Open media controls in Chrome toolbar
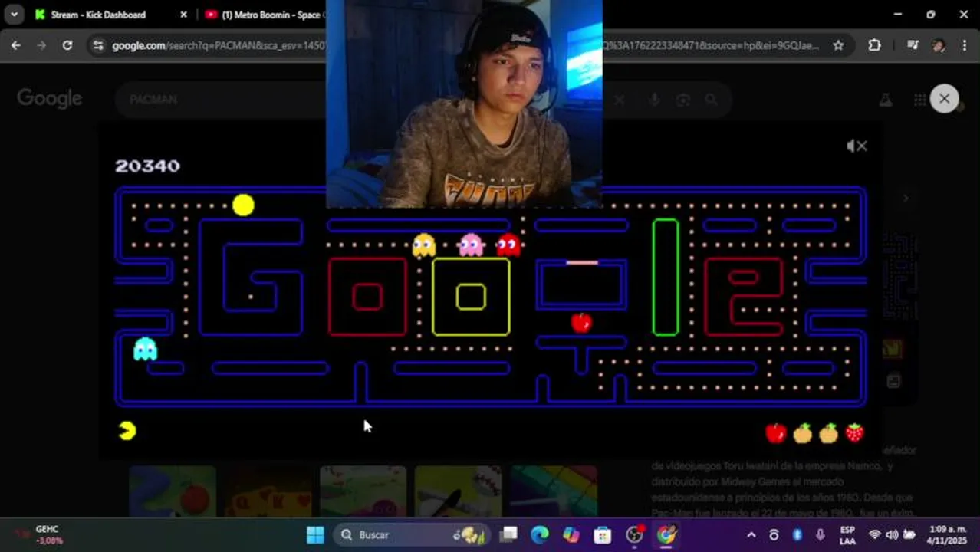 pyautogui.click(x=913, y=45)
